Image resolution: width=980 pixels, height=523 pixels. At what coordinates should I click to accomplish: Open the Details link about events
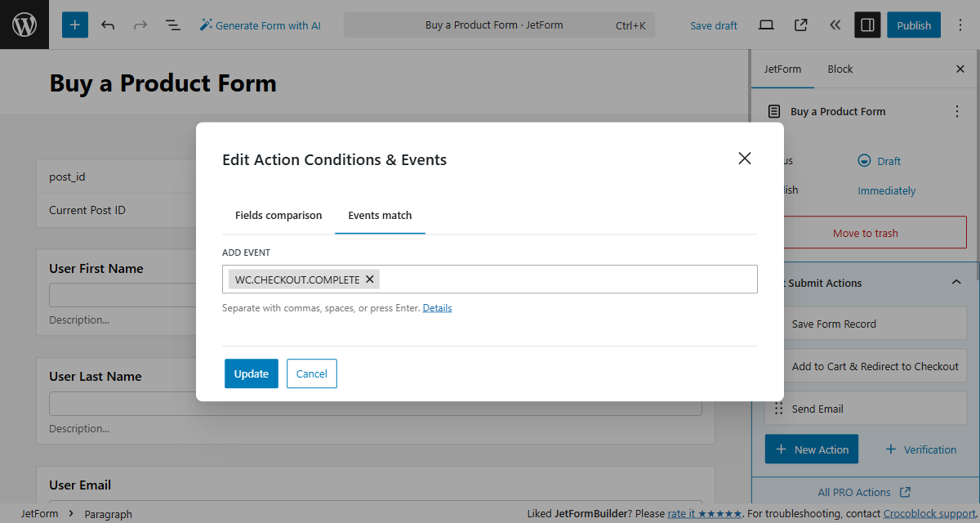click(x=437, y=308)
